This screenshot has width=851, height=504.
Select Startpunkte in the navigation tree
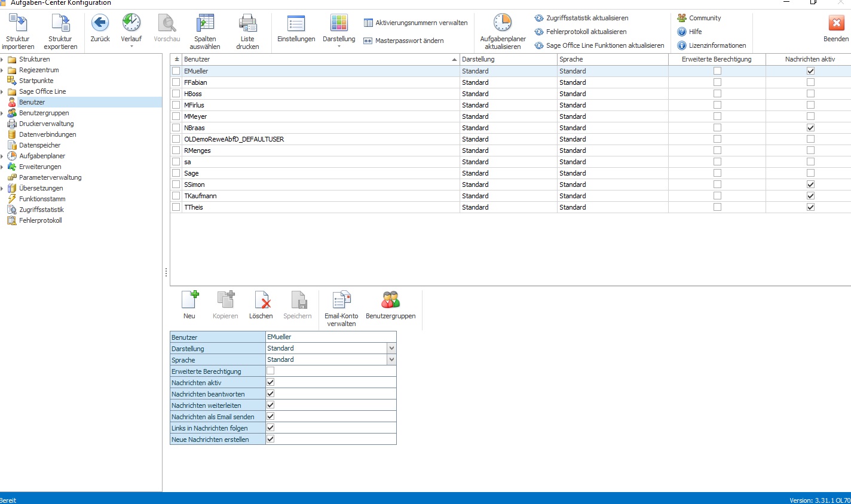tap(36, 81)
